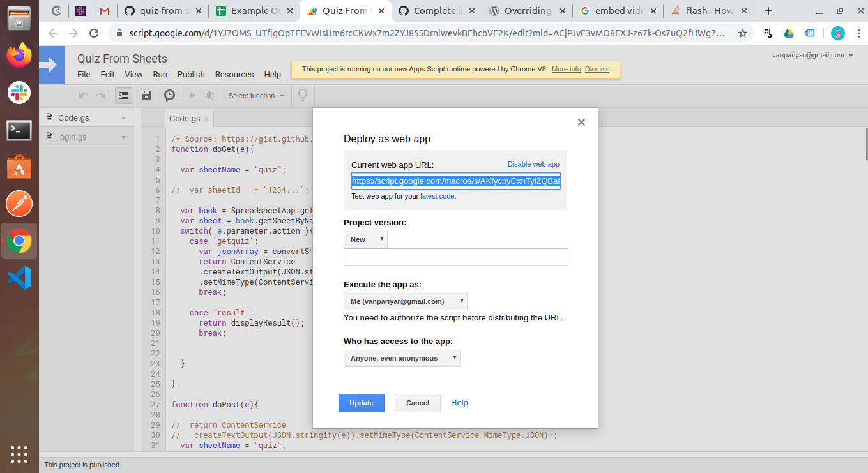The image size is (868, 473).
Task: Open the Resources menu
Action: 234,74
